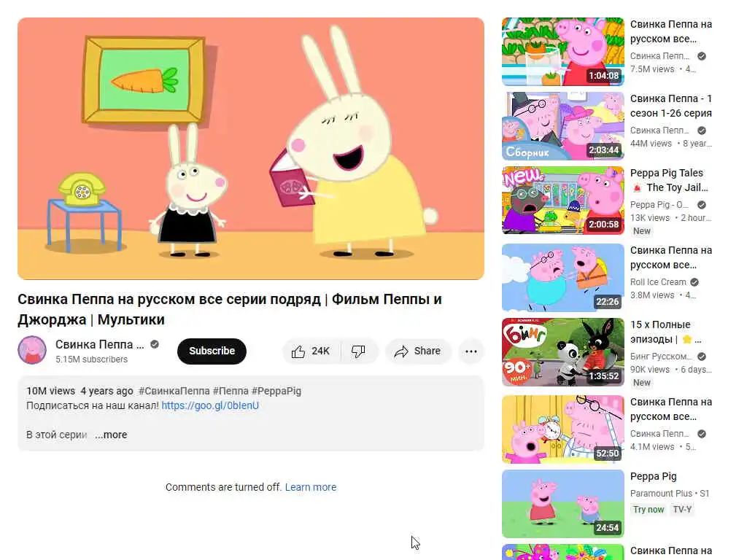Click the like thumbs-up icon showing 24K

point(298,351)
